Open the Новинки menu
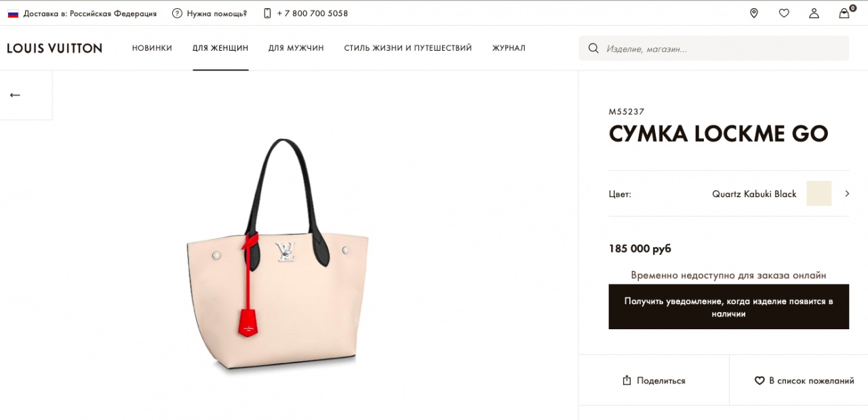 coord(152,48)
